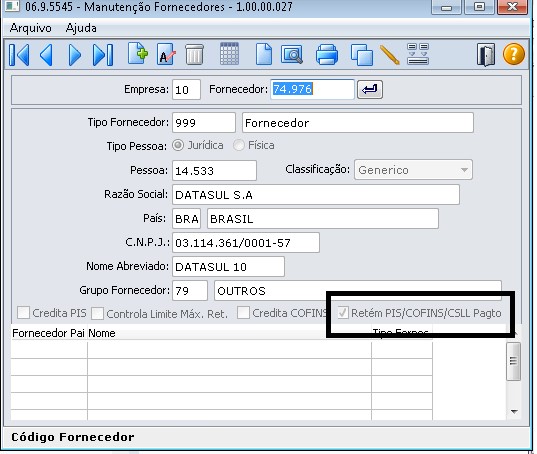
Task: Jump to the last supplier record
Action: click(x=103, y=55)
